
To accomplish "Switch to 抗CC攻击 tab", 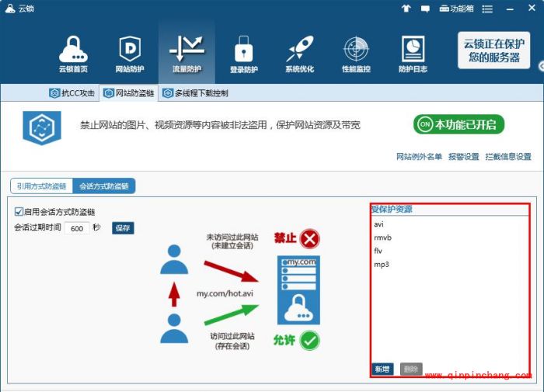I will point(72,93).
